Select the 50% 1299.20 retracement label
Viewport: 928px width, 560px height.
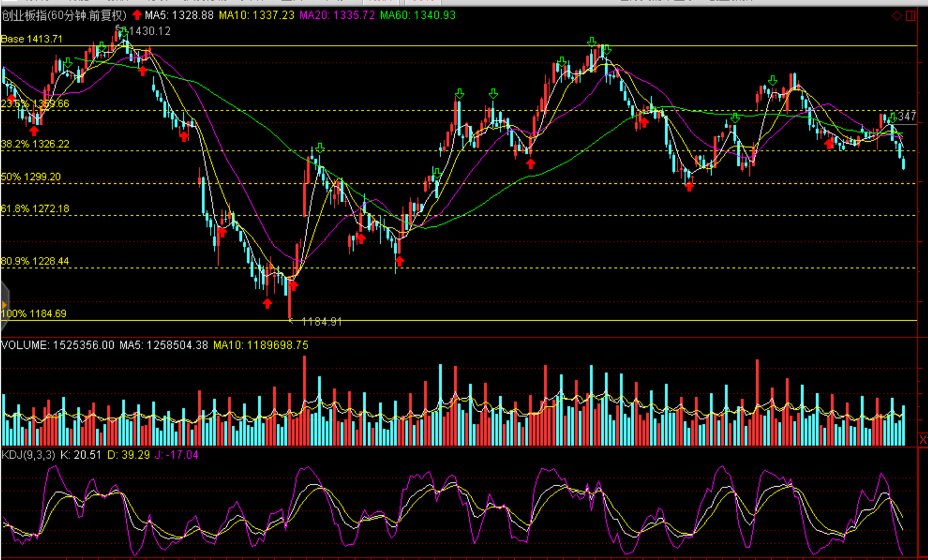pos(31,177)
